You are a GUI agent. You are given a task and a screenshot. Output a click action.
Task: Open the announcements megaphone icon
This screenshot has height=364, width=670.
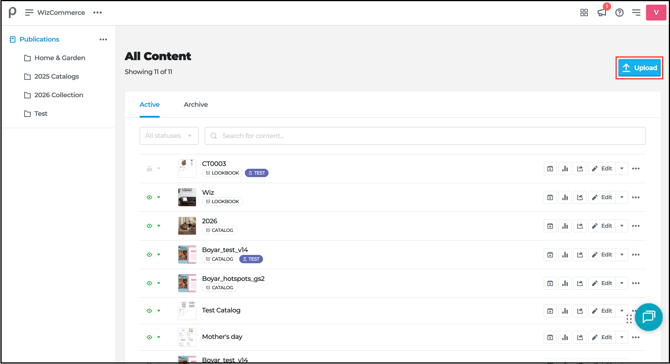602,12
